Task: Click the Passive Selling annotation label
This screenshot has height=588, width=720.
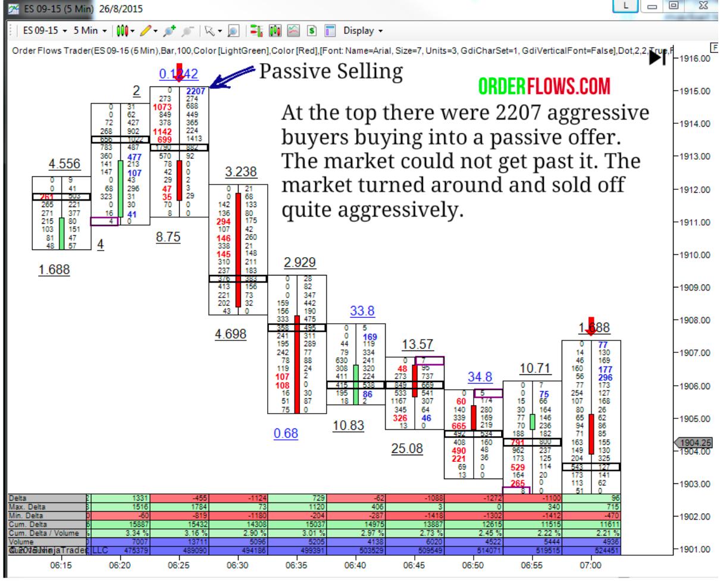Action: (330, 72)
